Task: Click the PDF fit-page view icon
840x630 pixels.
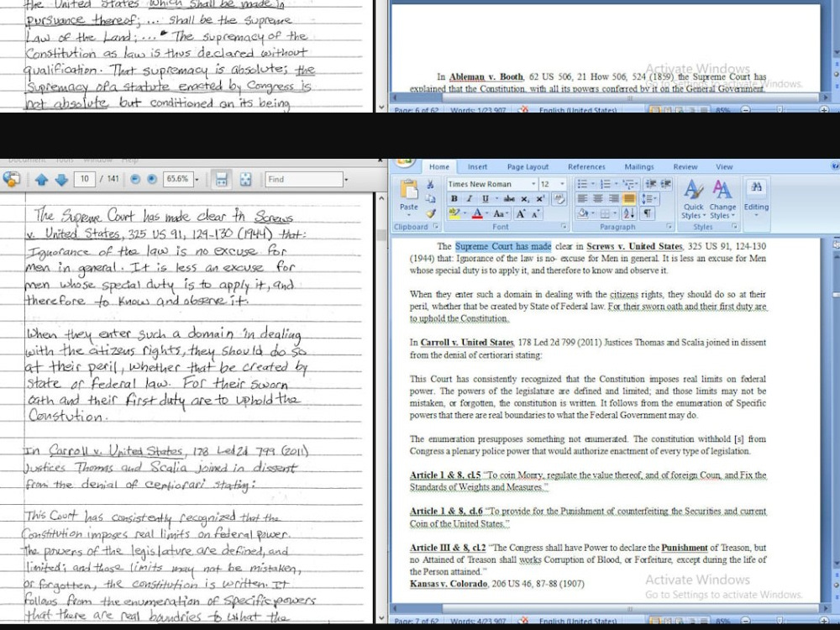Action: (x=245, y=179)
